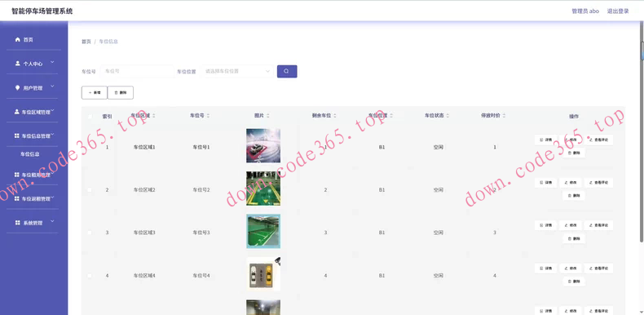Click the 车位号4 cell
This screenshot has width=644, height=315.
pyautogui.click(x=201, y=276)
